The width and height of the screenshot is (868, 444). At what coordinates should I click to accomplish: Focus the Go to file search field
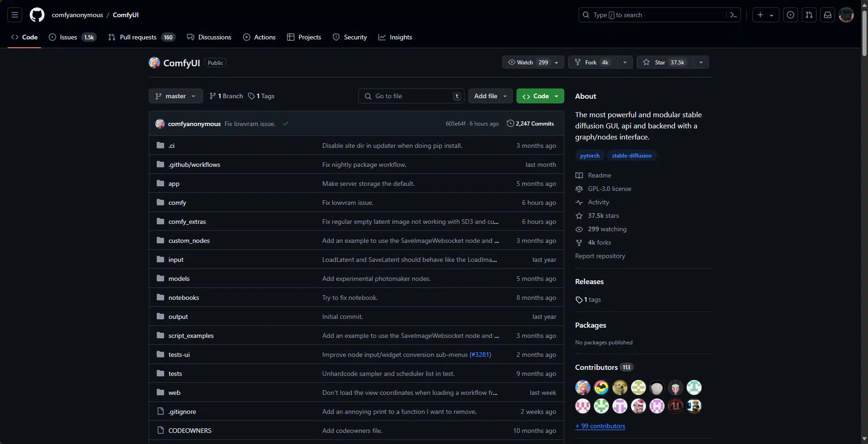(410, 96)
